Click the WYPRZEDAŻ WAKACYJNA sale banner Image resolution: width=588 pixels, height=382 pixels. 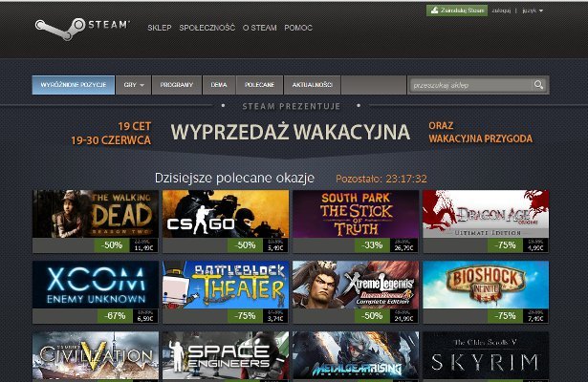[x=291, y=132]
